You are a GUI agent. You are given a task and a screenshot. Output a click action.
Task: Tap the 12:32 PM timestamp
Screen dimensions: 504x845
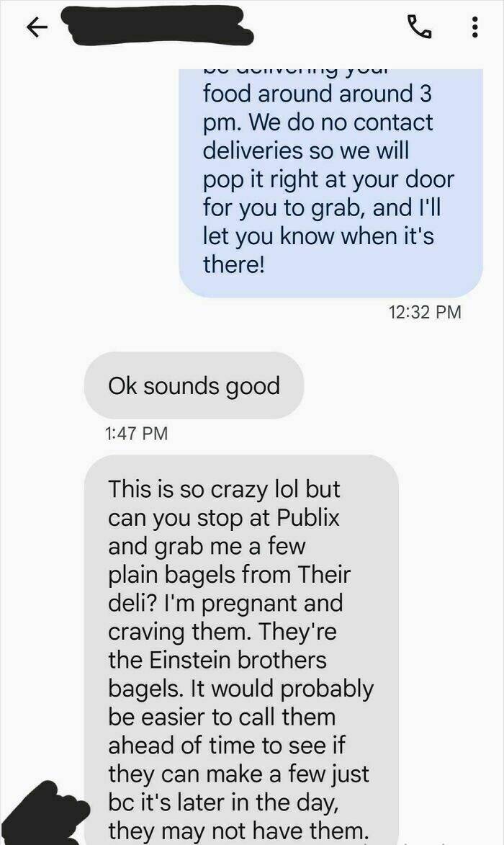(x=424, y=312)
